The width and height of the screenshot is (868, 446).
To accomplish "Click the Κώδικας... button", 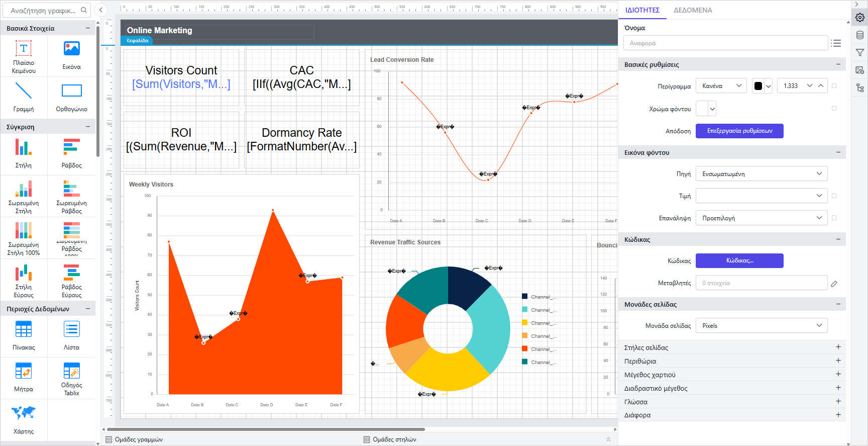I will (x=739, y=260).
